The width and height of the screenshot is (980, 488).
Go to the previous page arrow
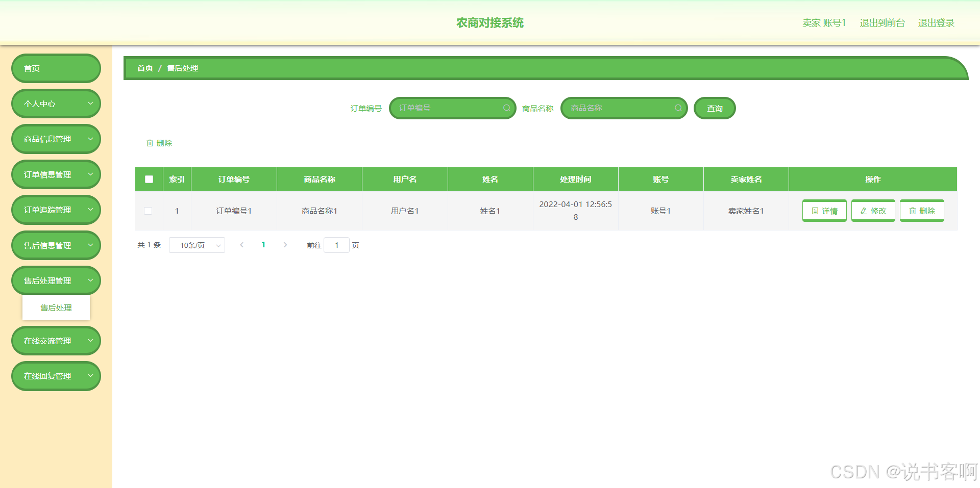pos(242,245)
